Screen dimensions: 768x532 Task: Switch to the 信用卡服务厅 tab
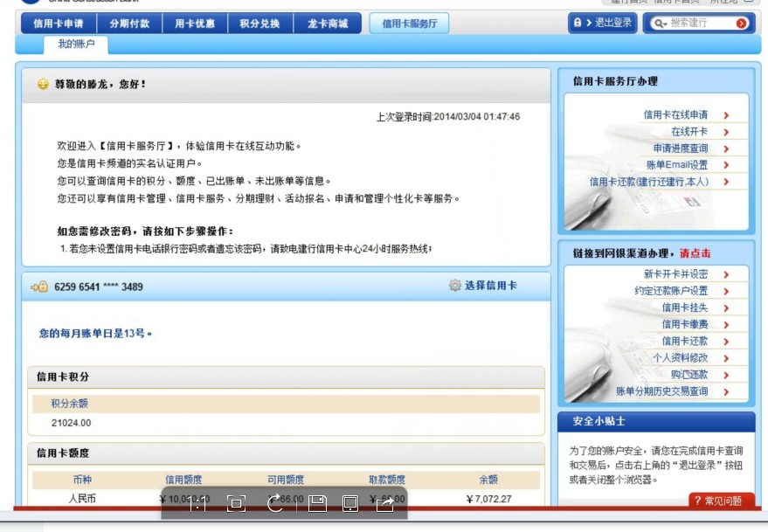tap(409, 23)
